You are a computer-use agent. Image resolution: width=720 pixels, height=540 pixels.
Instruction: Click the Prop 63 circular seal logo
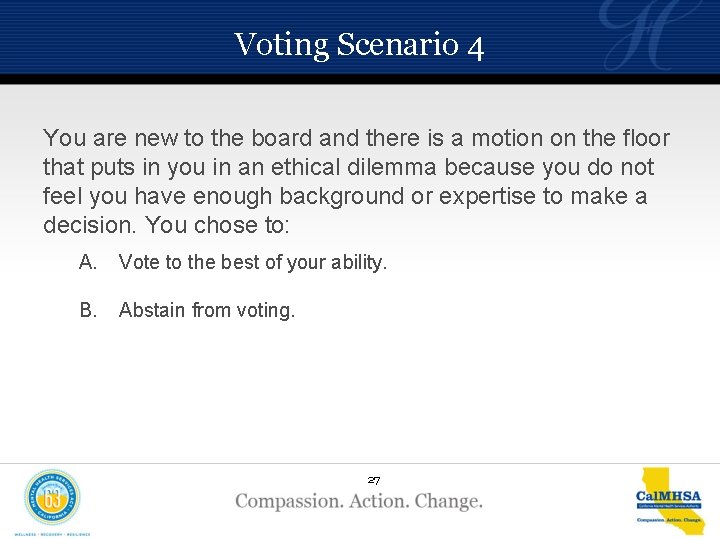tap(52, 497)
